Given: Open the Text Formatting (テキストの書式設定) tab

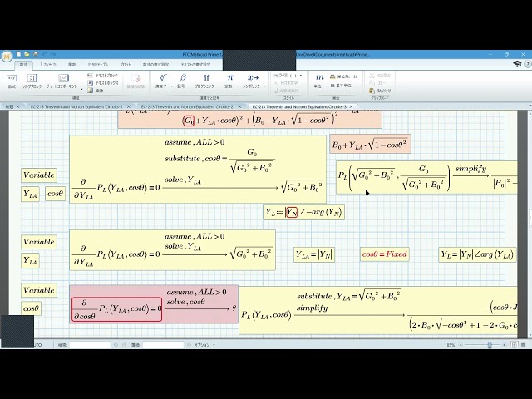Looking at the screenshot, I should coord(196,65).
